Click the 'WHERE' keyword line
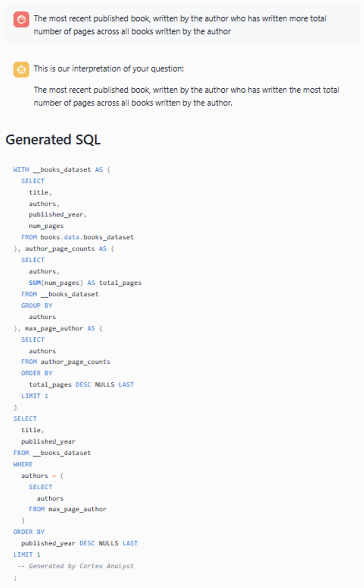 23,464
